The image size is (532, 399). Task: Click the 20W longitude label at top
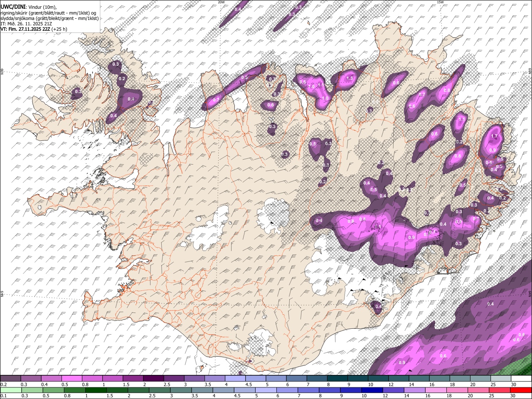[221, 2]
